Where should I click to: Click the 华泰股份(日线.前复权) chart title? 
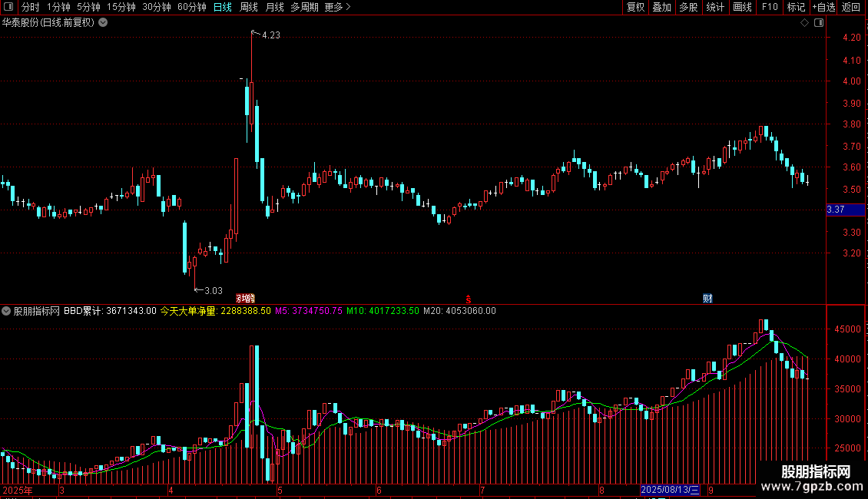[48, 23]
